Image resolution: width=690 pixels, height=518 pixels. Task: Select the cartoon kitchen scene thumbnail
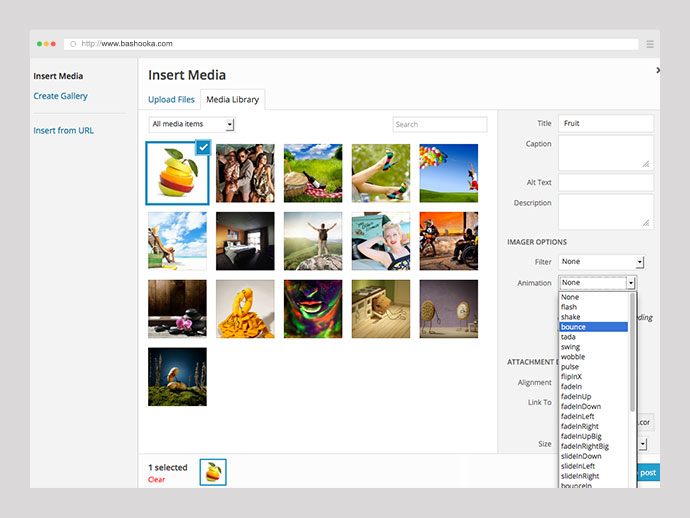[381, 309]
